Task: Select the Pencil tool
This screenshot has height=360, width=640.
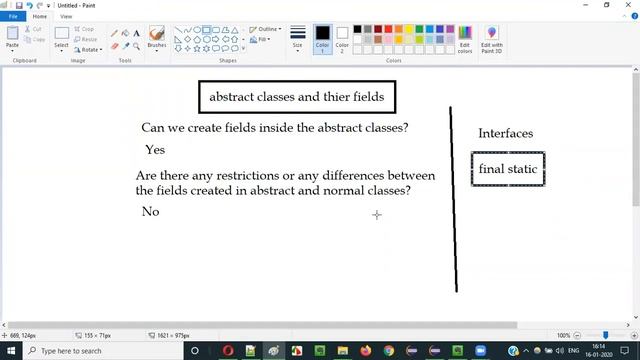Action: [115, 33]
